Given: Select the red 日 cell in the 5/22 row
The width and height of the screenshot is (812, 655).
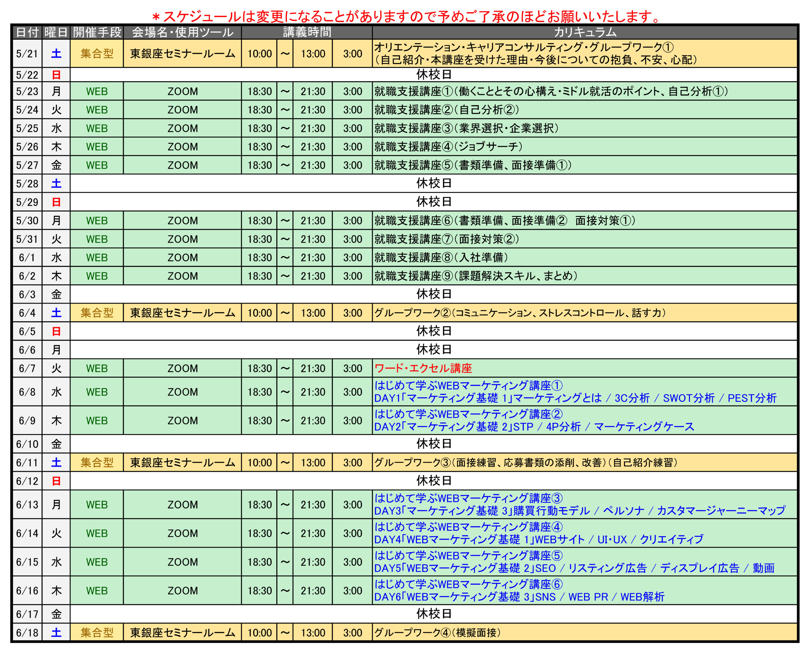Looking at the screenshot, I should (56, 75).
